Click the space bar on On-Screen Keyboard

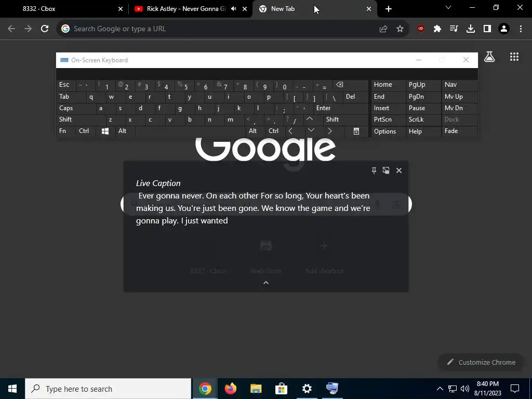[190, 131]
